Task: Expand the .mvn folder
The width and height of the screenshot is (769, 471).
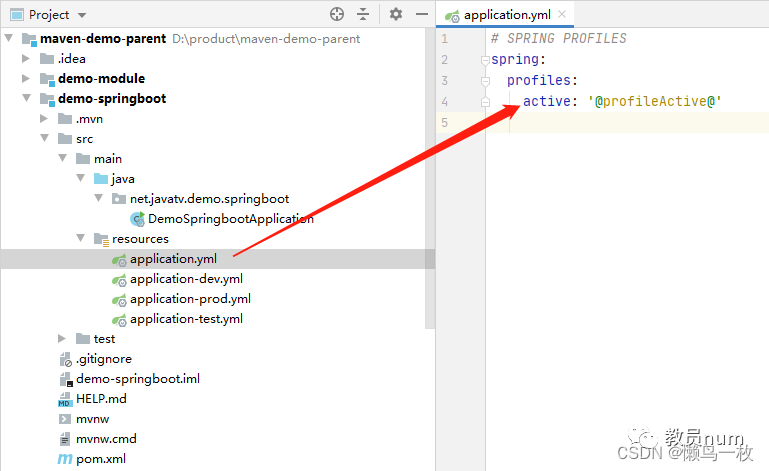Action: coord(44,118)
